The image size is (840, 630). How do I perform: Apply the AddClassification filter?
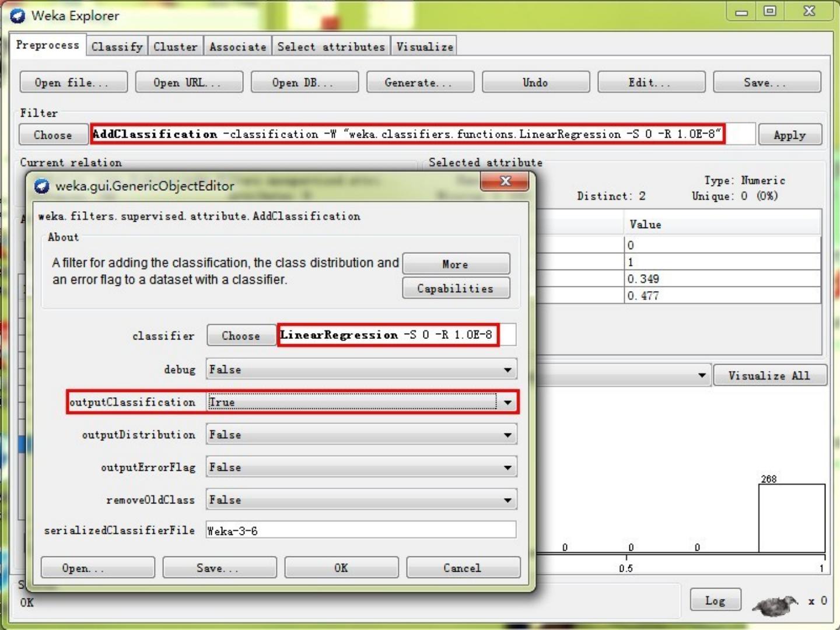click(790, 135)
